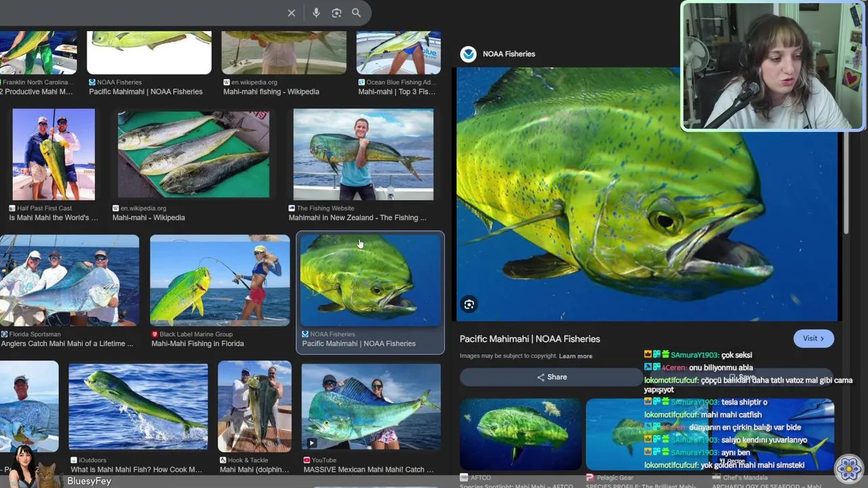The height and width of the screenshot is (488, 868).
Task: Start voice search with the microphone icon
Action: tap(316, 13)
